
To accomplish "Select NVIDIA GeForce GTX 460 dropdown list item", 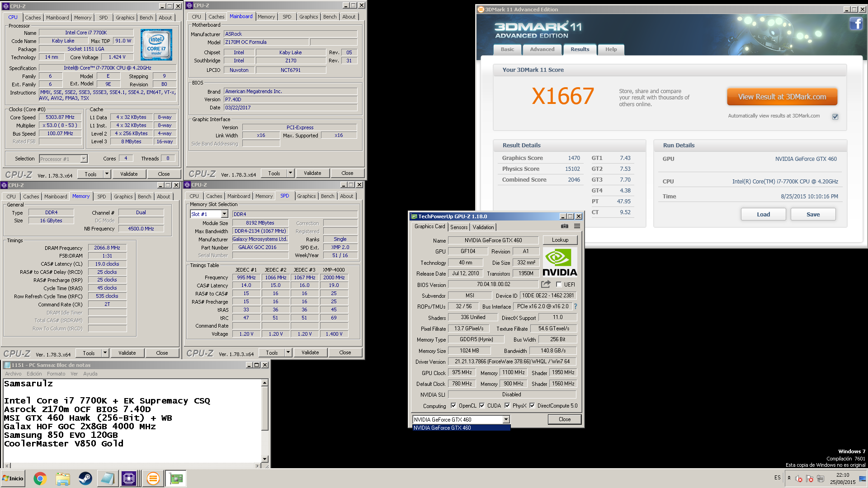I will [461, 428].
